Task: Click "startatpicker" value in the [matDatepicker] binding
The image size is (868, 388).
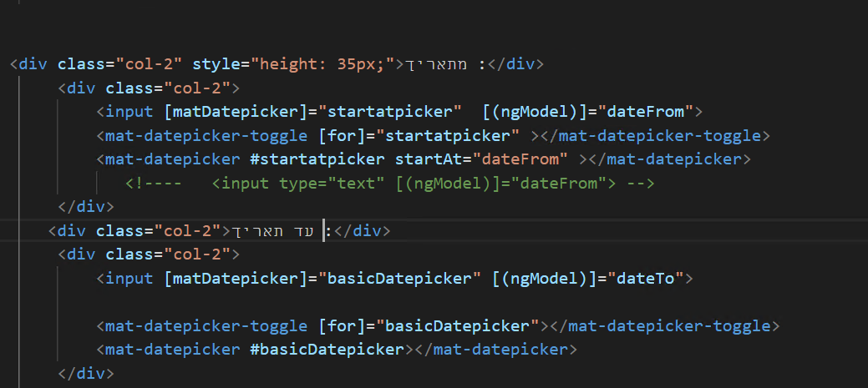Action: 395,111
